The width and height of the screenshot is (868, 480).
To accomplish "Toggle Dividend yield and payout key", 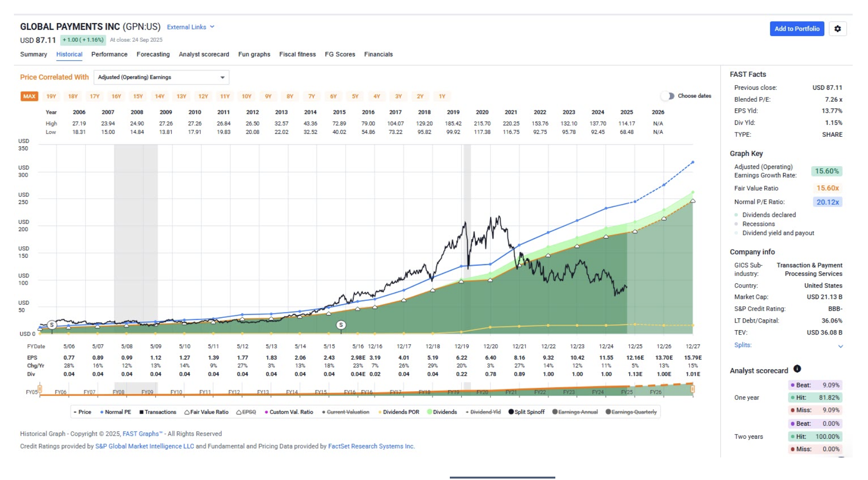I will tap(774, 233).
